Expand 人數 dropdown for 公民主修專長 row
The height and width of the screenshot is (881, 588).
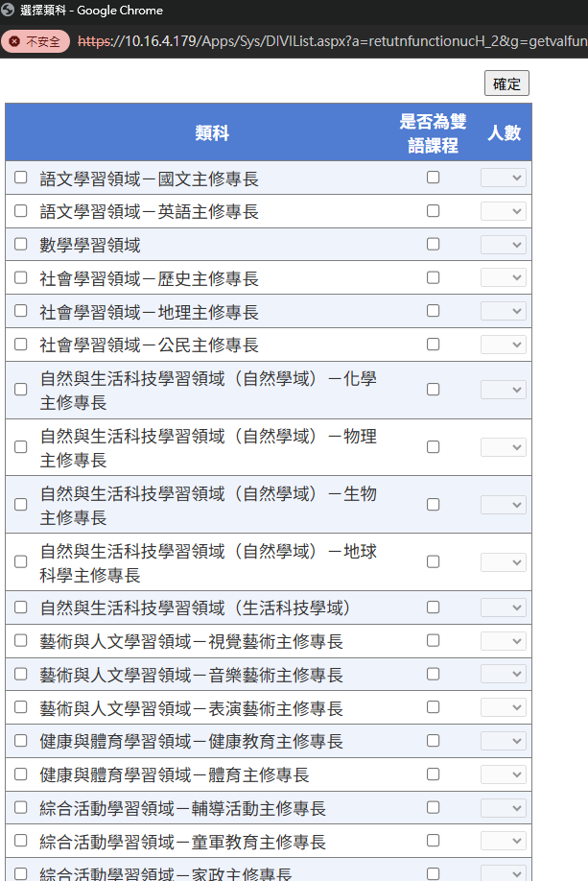click(504, 345)
